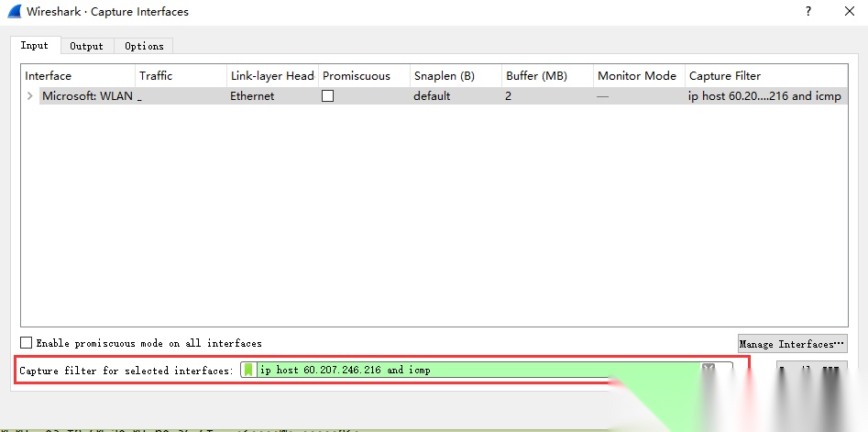Toggle Promiscuous checkbox for Microsoft: WLAN row
The width and height of the screenshot is (868, 432).
click(x=328, y=95)
